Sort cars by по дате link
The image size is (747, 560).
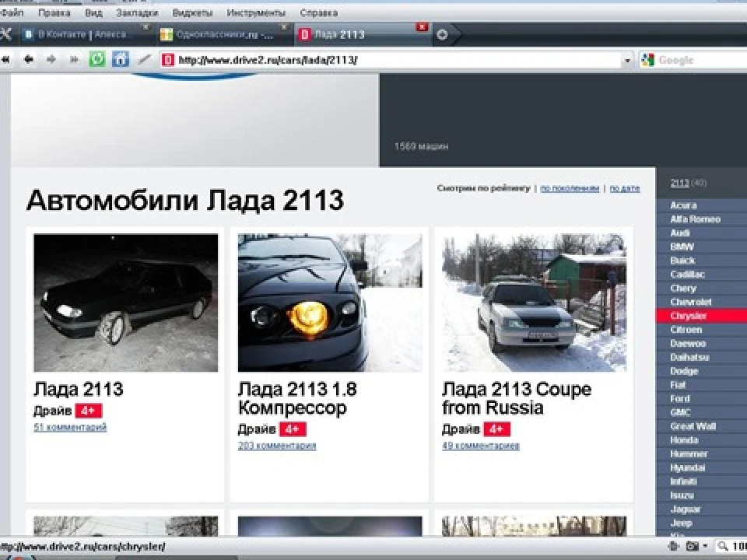tap(625, 188)
